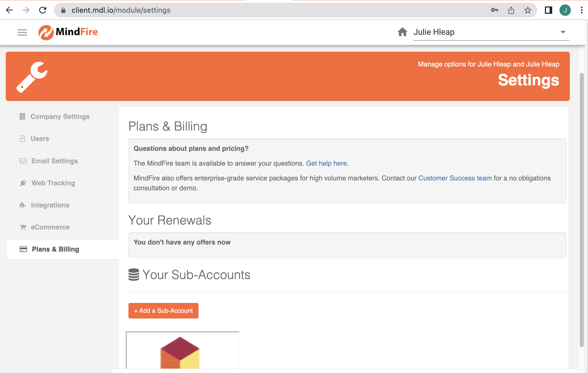Reload the page with the refresh button
588x373 pixels.
coord(43,10)
